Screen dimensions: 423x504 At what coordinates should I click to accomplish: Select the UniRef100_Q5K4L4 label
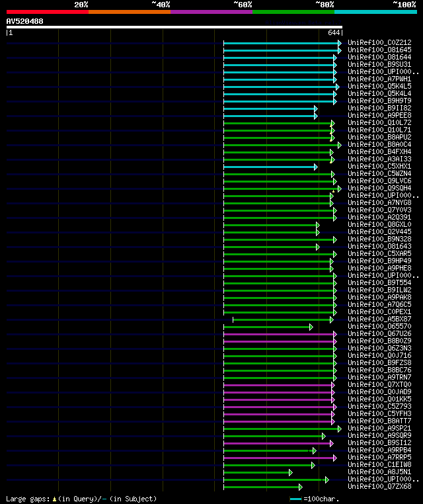coord(379,93)
